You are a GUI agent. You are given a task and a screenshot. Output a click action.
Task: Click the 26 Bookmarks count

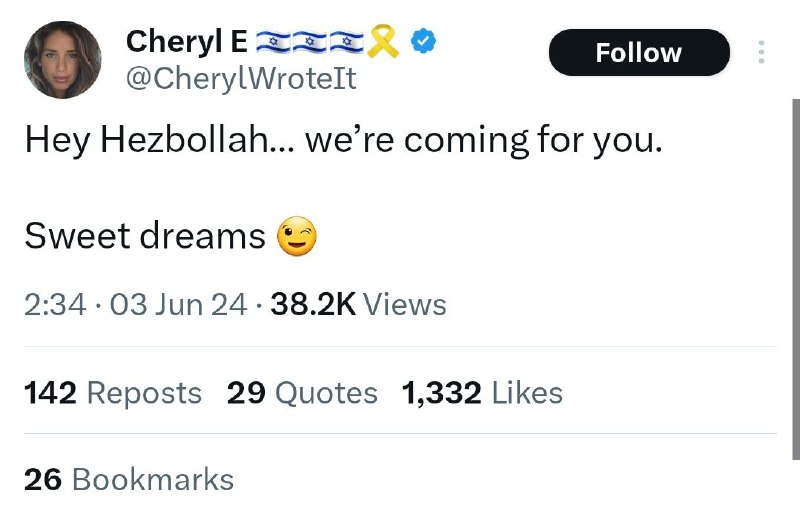pyautogui.click(x=129, y=479)
